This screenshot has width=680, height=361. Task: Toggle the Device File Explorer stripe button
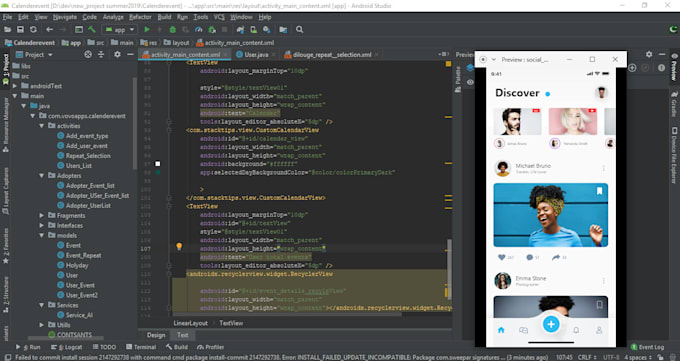click(x=674, y=155)
